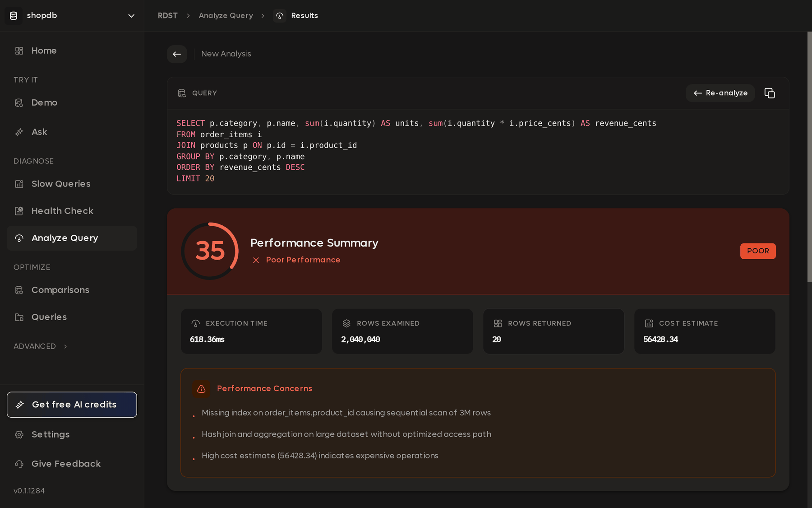The width and height of the screenshot is (812, 508).
Task: Click the 'Hash join and aggregation' concern
Action: (346, 434)
